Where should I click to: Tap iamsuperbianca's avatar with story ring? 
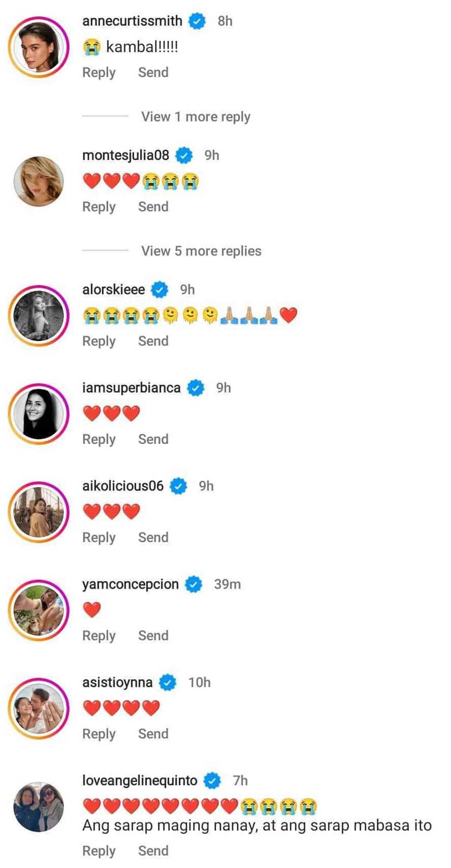coord(39,414)
